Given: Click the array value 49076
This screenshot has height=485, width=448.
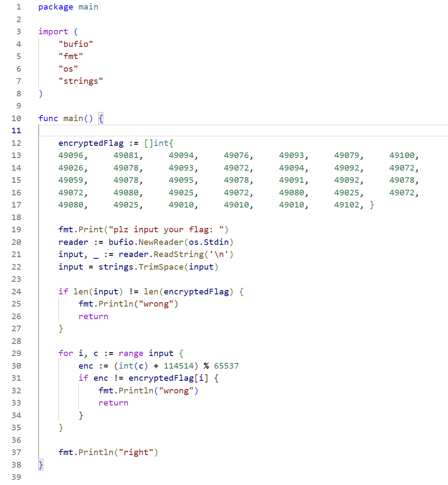Looking at the screenshot, I should 236,155.
